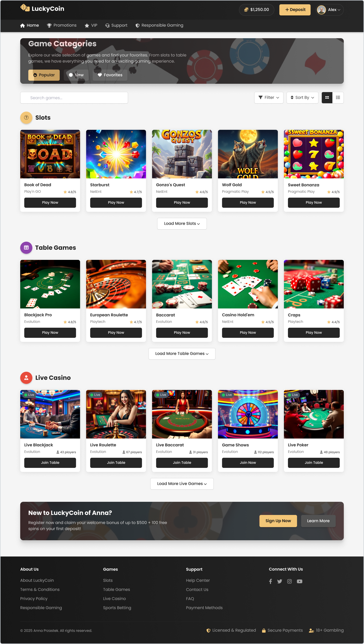364x644 pixels.
Task: Click the Table Games section icon
Action: pyautogui.click(x=26, y=248)
